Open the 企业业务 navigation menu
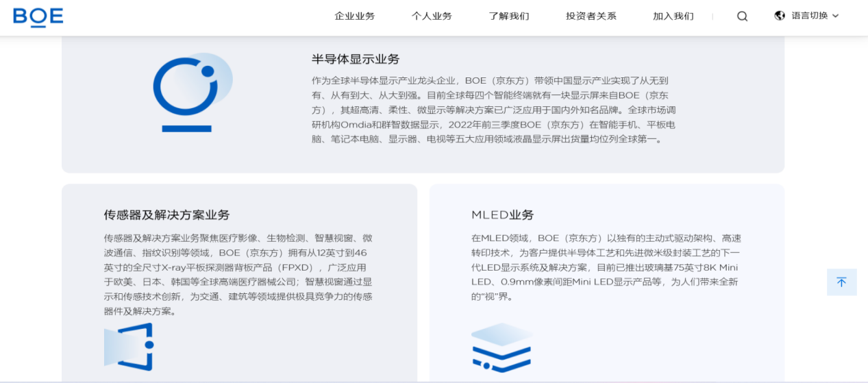The height and width of the screenshot is (383, 868). (354, 16)
